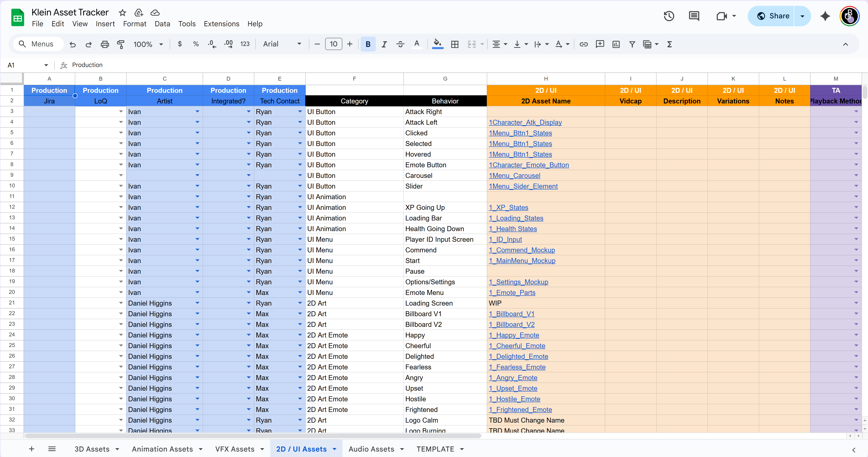This screenshot has width=868, height=457.
Task: Open the Extensions menu
Action: point(221,24)
